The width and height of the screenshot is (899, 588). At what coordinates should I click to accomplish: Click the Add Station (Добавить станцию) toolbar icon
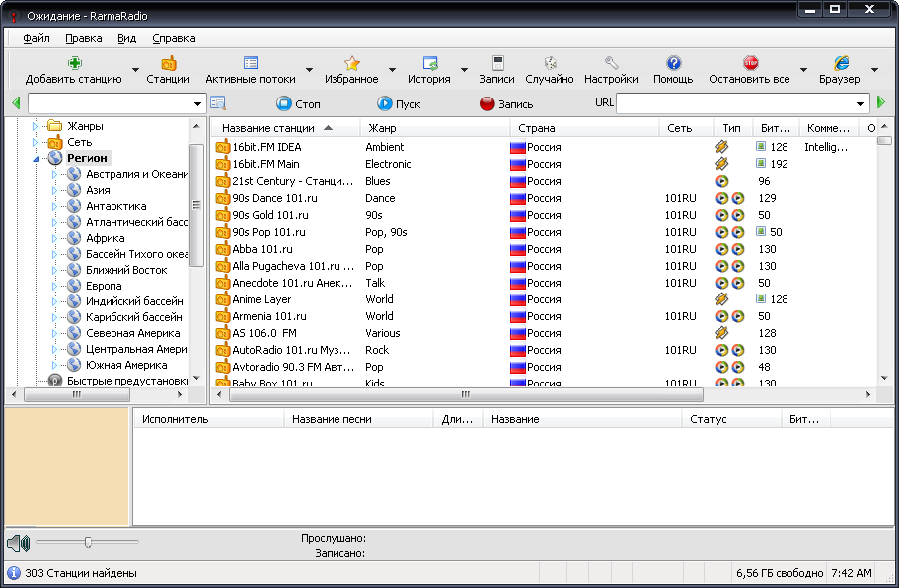coord(74,63)
